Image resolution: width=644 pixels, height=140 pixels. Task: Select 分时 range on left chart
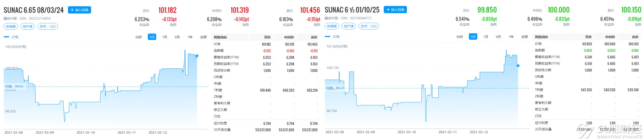[138, 37]
